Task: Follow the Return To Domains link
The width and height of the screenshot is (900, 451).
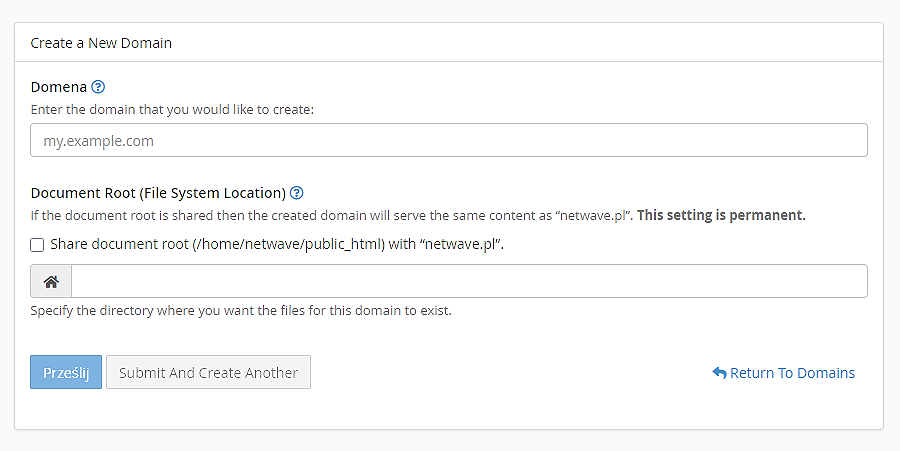Action: pyautogui.click(x=792, y=373)
